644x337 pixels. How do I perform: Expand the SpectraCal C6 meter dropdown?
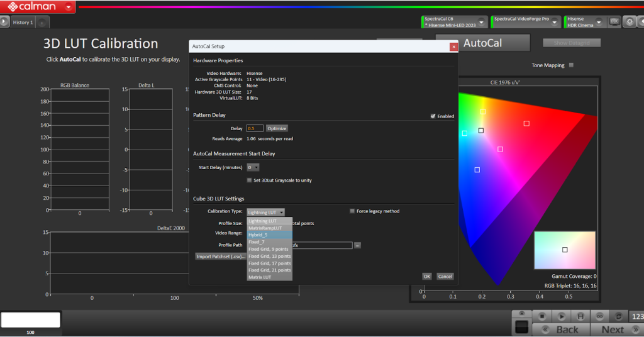(481, 22)
